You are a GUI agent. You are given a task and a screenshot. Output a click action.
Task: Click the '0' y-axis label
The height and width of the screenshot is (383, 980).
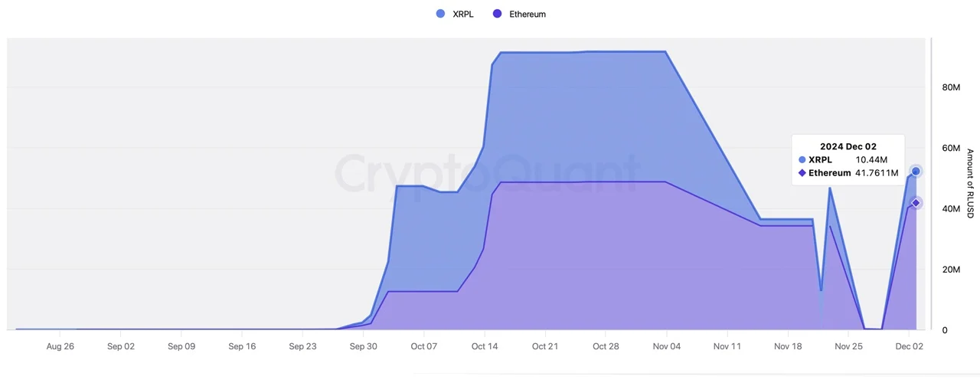[x=945, y=330]
